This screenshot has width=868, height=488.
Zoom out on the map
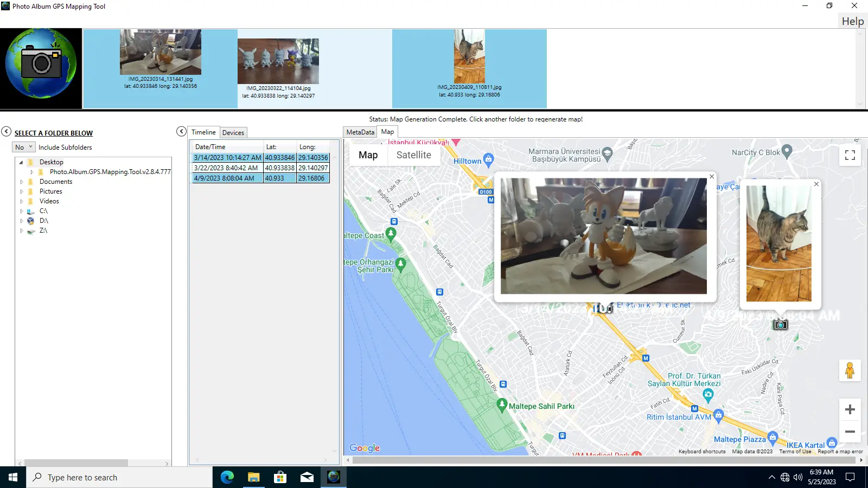click(x=850, y=432)
